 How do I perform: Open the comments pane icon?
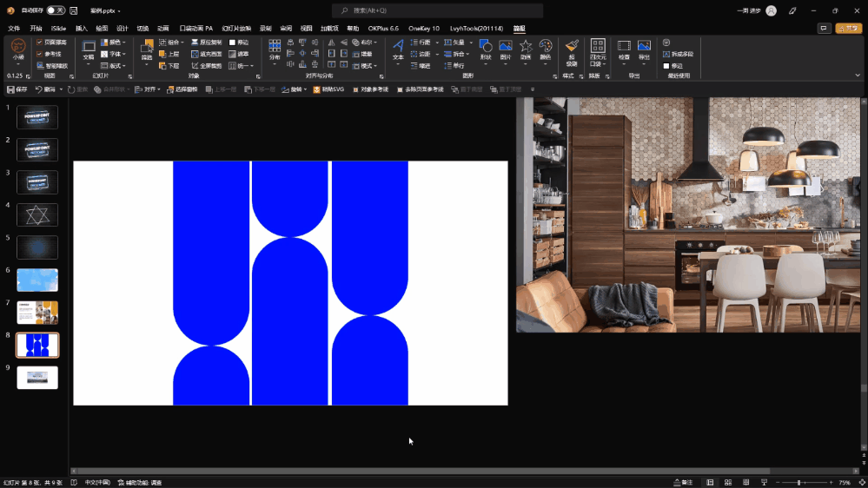(824, 28)
